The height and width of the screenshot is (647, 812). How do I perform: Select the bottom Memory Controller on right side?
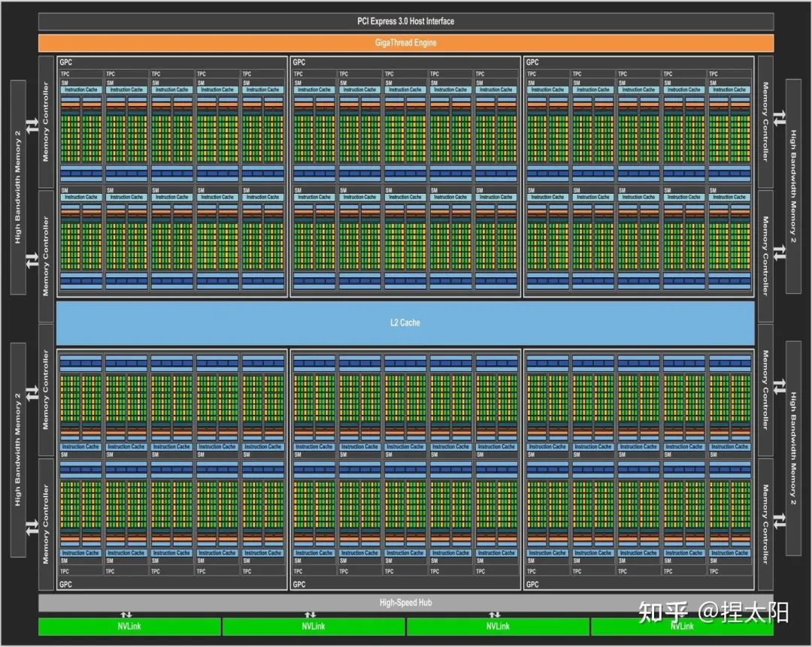click(765, 524)
